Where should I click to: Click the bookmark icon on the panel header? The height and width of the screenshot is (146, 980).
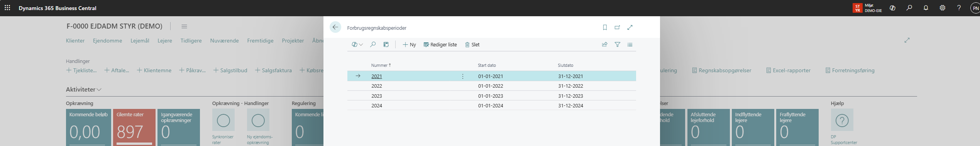tap(605, 27)
